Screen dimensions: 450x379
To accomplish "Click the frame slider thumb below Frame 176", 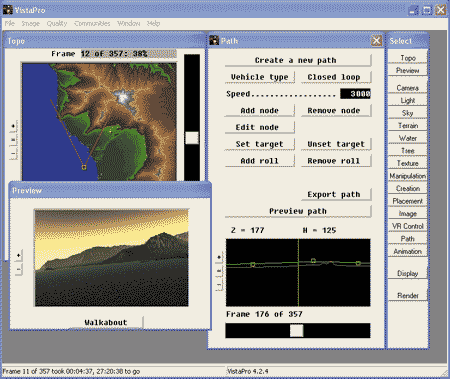I will (x=296, y=331).
